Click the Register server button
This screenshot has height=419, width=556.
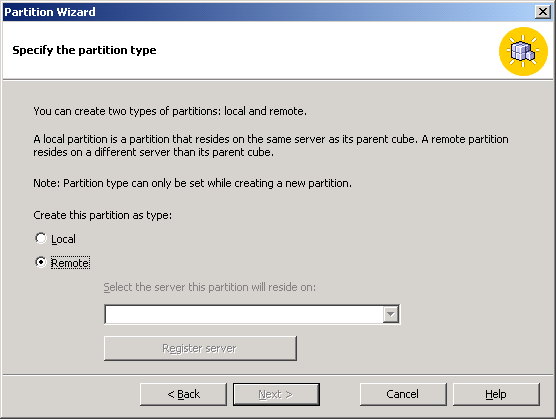pos(200,348)
